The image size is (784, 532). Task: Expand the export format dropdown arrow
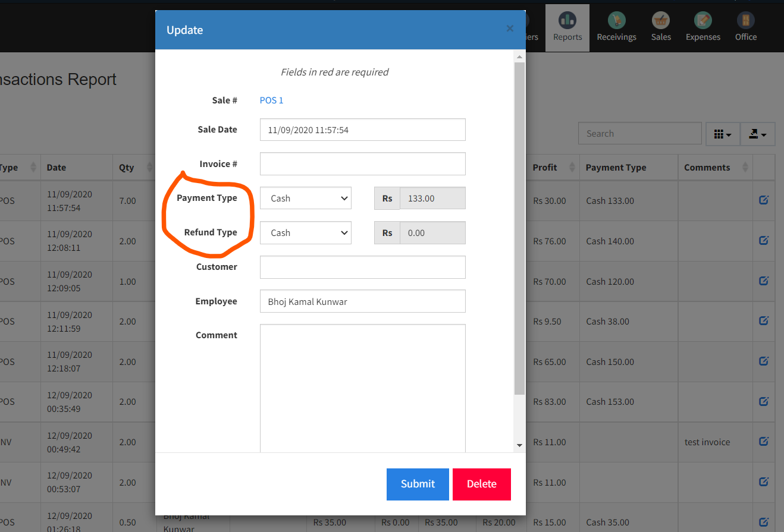764,135
